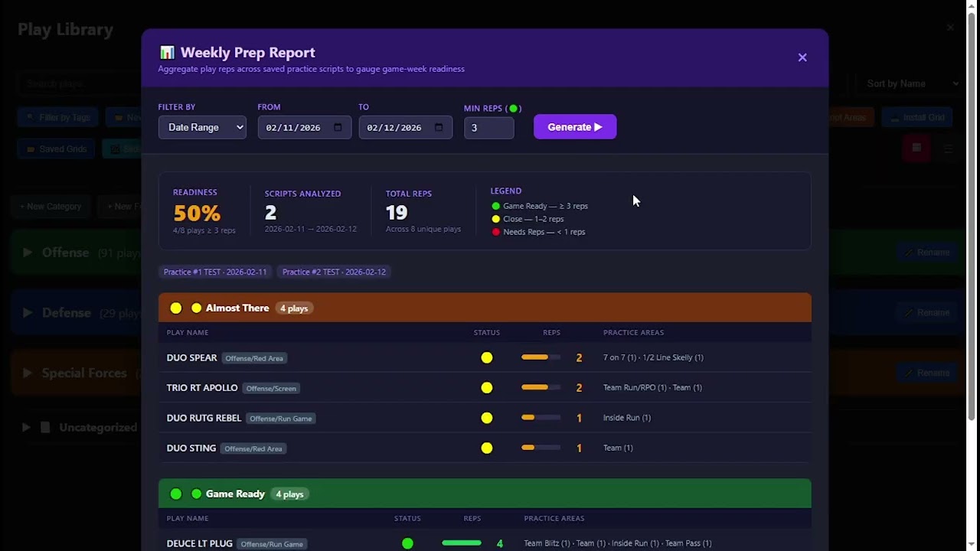980x551 pixels.
Task: Click Team Run/RPO practice areas for TRIO RT APOLLO
Action: [x=652, y=387]
